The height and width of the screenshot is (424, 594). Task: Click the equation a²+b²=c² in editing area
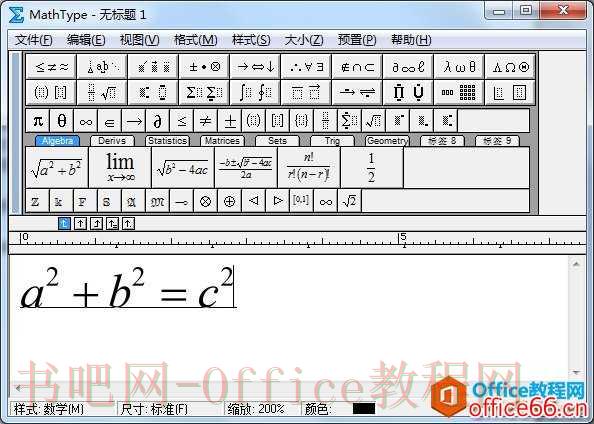click(x=127, y=288)
